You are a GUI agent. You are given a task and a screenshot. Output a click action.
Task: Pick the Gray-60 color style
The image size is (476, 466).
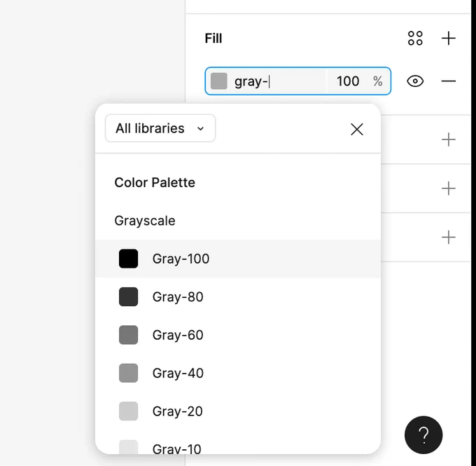tap(238, 335)
